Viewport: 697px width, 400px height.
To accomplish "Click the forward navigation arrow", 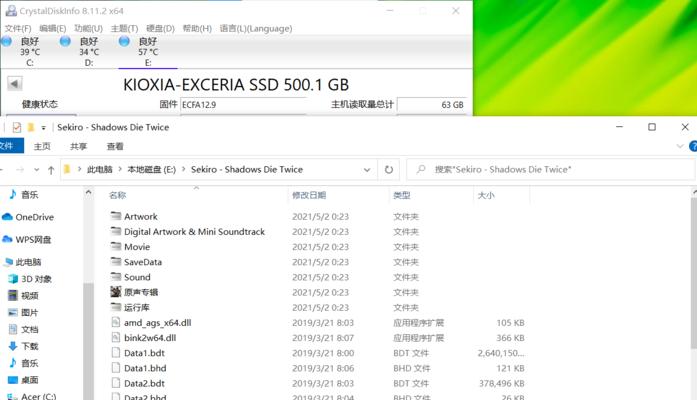I will 20,170.
